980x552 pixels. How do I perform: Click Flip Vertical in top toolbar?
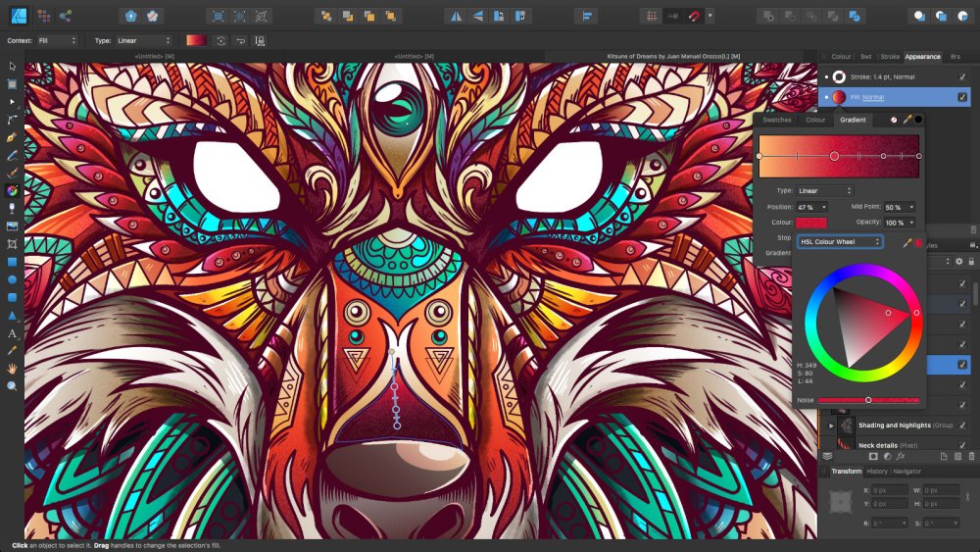(478, 17)
